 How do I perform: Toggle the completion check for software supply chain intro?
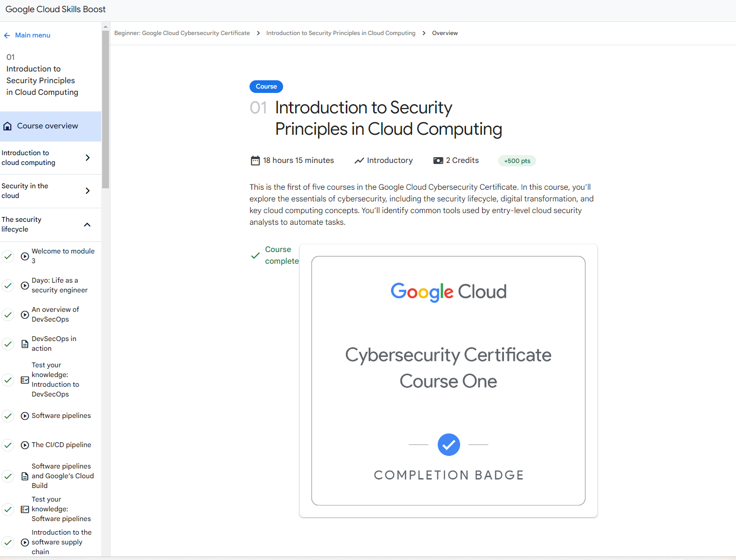[x=8, y=542]
